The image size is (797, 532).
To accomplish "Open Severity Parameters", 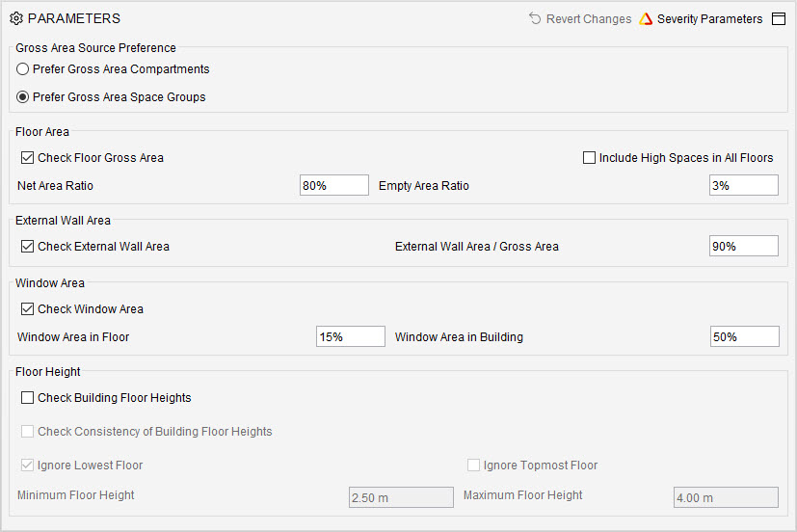I will (x=709, y=19).
